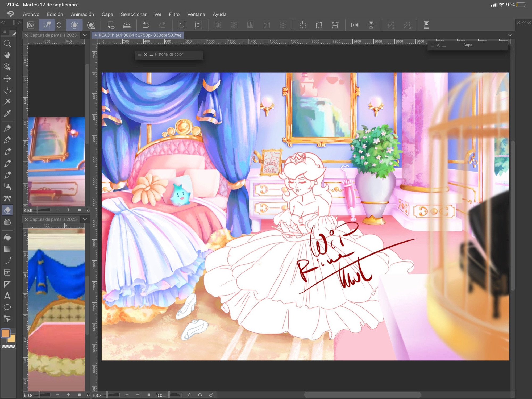Select the Fill bucket tool
This screenshot has height=399, width=532.
[7, 237]
